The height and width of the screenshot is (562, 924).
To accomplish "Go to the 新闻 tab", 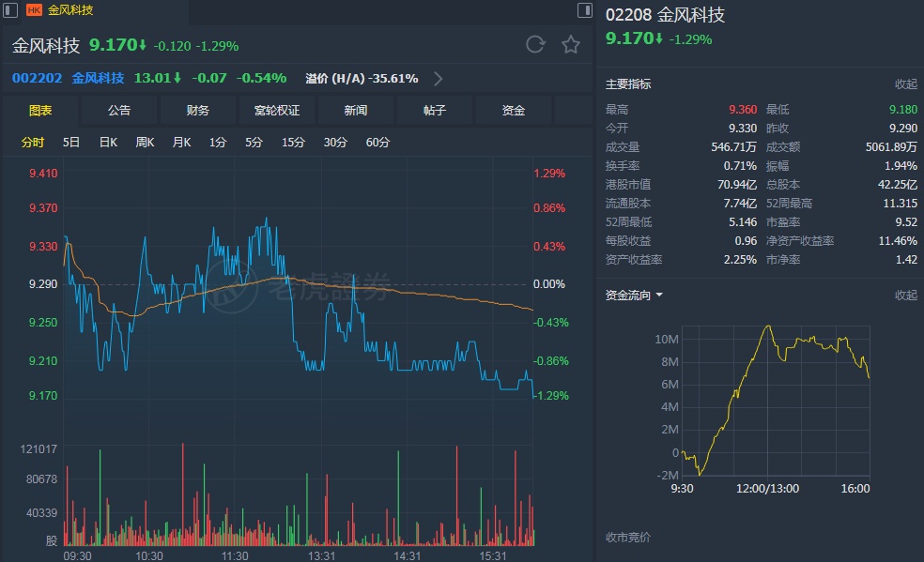I will (x=356, y=111).
